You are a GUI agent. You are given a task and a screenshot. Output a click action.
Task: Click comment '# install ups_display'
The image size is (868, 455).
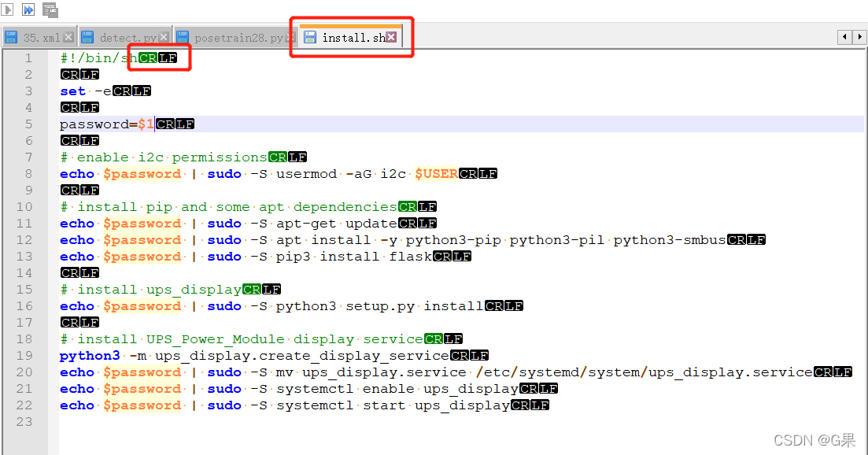[150, 290]
